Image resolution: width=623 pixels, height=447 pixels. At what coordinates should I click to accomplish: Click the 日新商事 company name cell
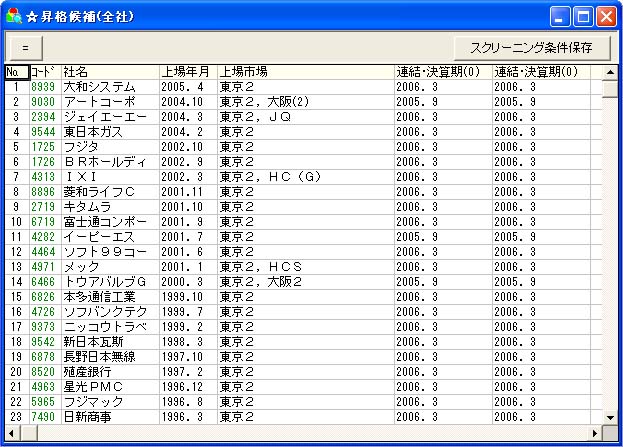(x=108, y=416)
